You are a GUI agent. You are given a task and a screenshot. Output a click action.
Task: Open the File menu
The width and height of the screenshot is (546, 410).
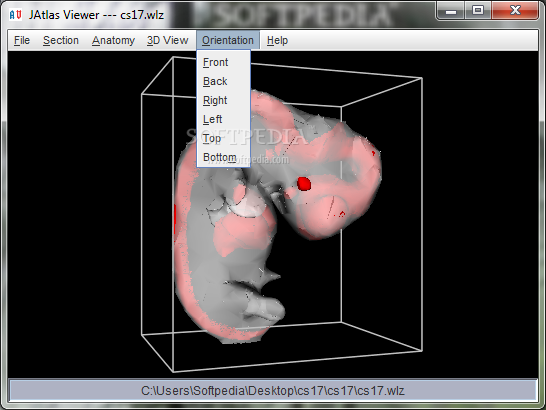22,40
